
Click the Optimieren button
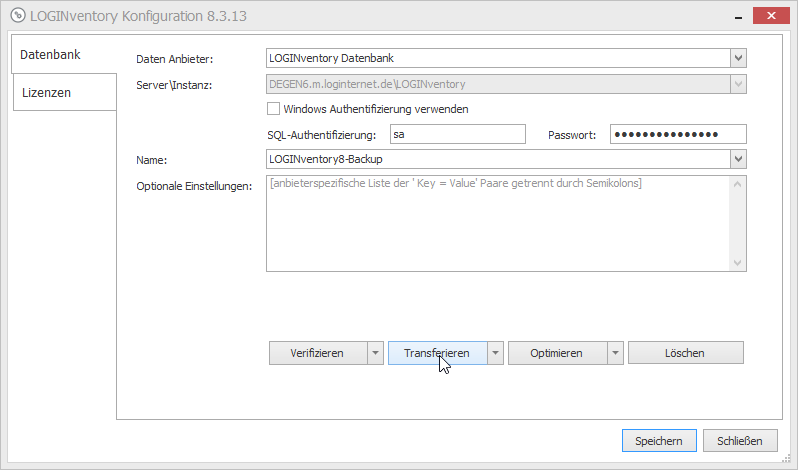click(557, 353)
